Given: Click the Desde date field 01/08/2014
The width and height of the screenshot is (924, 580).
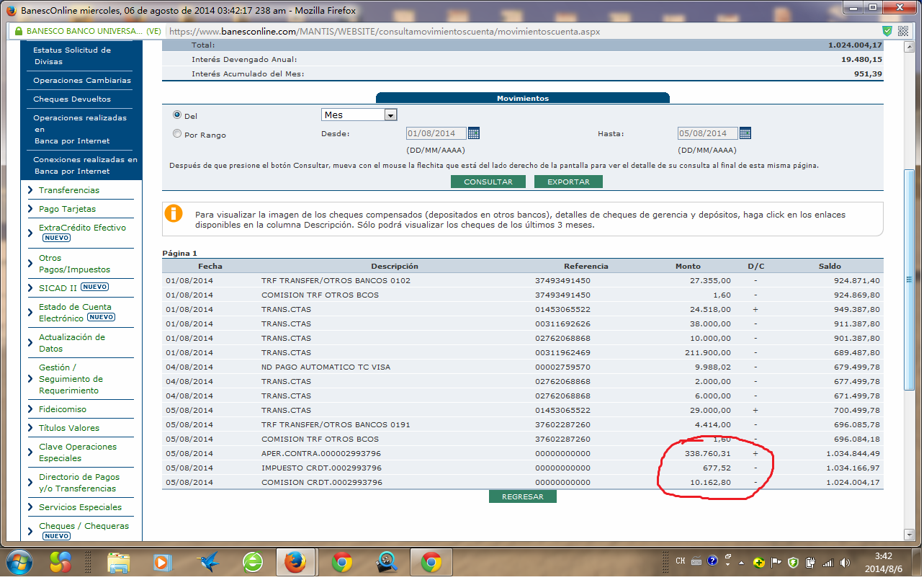Looking at the screenshot, I should [x=436, y=133].
